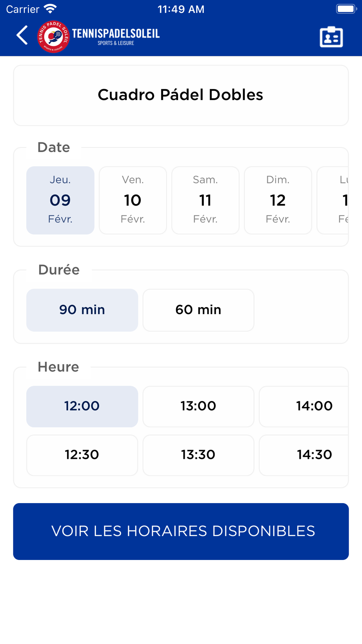This screenshot has height=644, width=362.
Task: Select the 12:30 time slot
Action: tap(82, 455)
